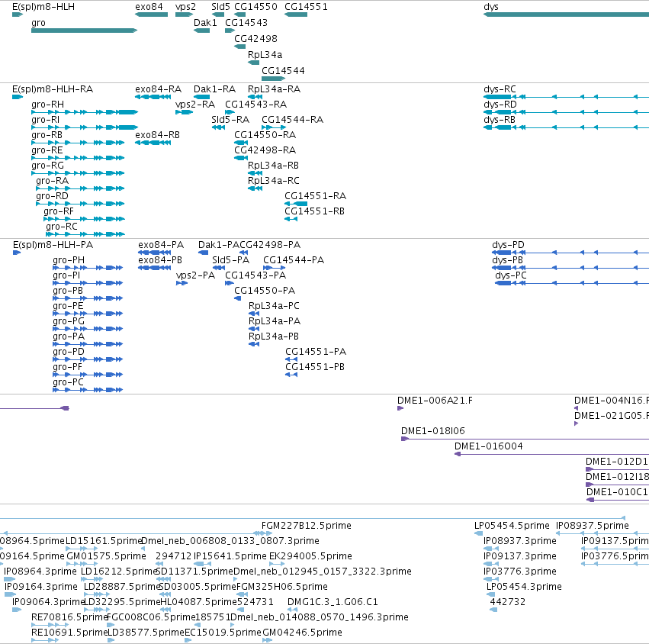Click the teal dys gene bar
This screenshot has height=644, width=649.
click(566, 14)
